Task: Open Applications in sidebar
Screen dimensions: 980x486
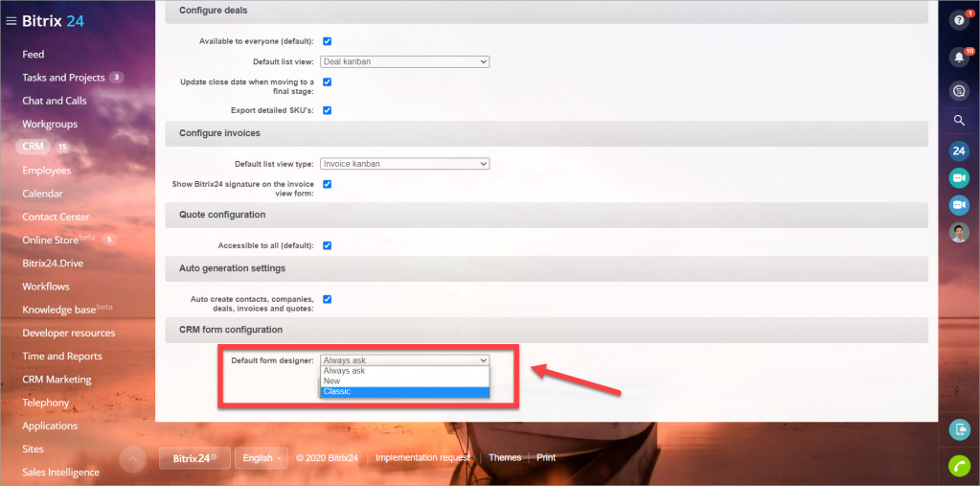Action: 50,426
